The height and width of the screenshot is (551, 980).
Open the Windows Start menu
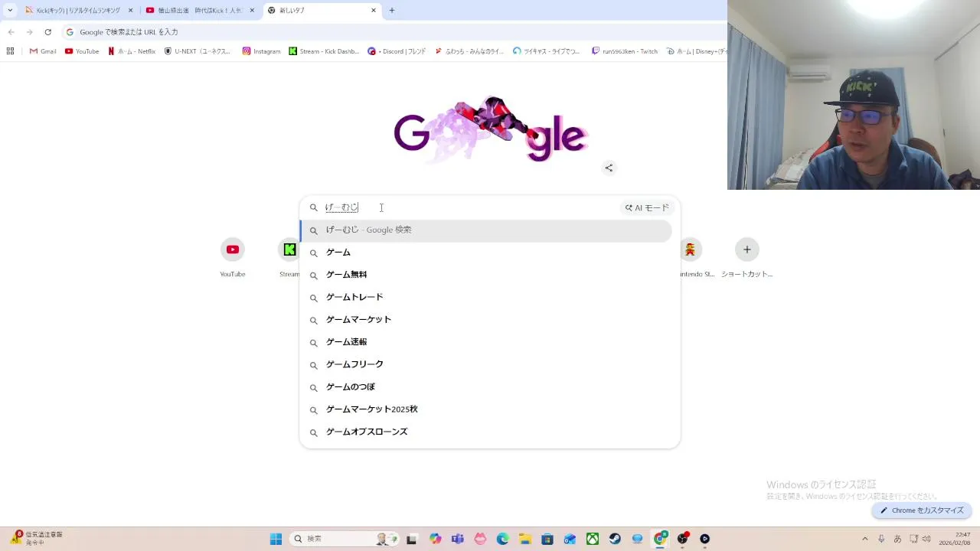[276, 539]
